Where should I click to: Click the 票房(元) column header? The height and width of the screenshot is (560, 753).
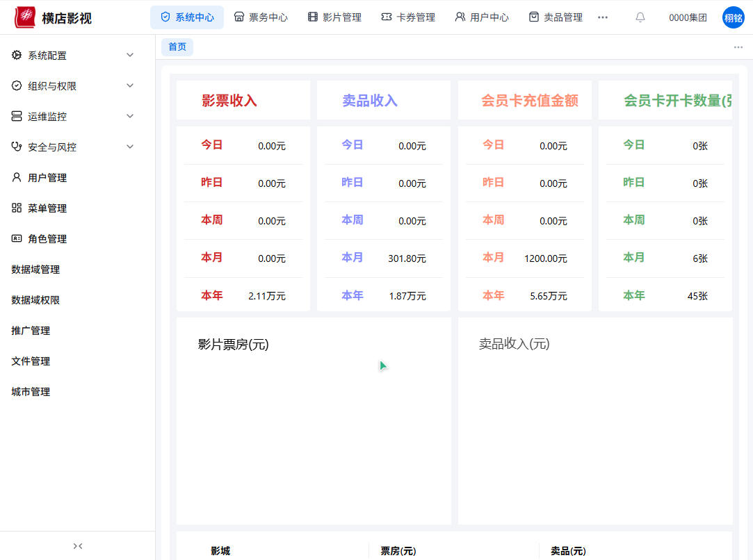pos(398,551)
